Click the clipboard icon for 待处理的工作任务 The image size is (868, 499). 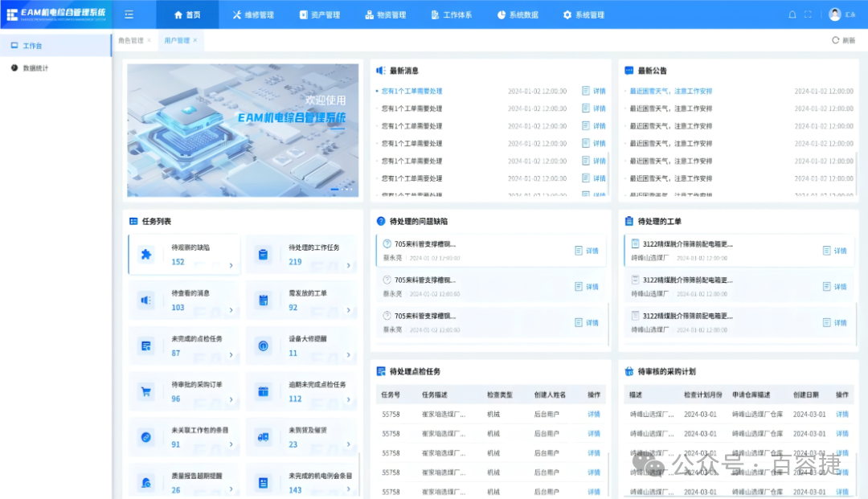263,255
